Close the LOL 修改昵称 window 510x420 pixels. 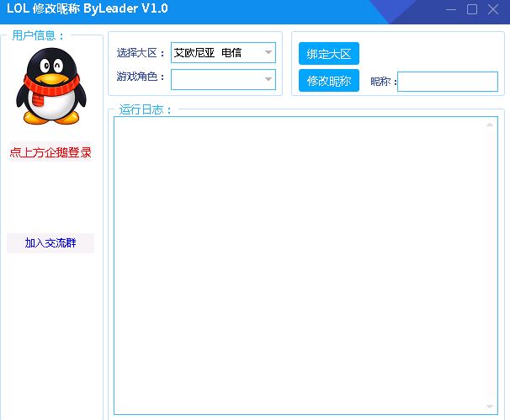[493, 9]
